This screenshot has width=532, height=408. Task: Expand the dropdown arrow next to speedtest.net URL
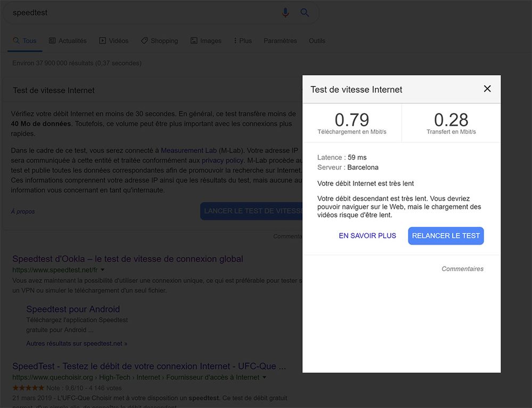[x=102, y=270]
